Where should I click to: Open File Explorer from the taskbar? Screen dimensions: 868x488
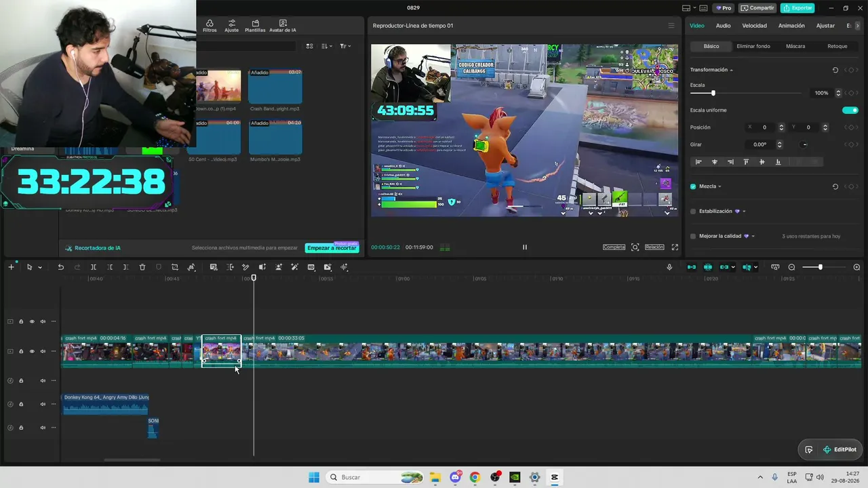coord(435,477)
